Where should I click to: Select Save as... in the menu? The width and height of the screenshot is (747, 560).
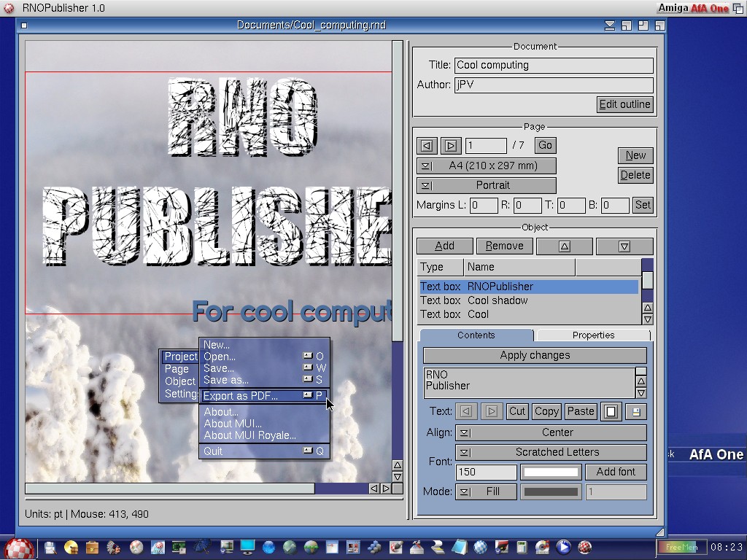click(x=226, y=380)
